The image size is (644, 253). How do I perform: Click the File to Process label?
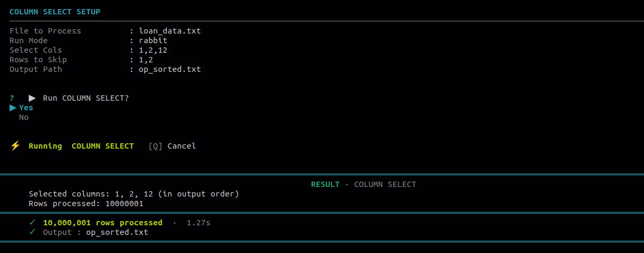click(45, 31)
